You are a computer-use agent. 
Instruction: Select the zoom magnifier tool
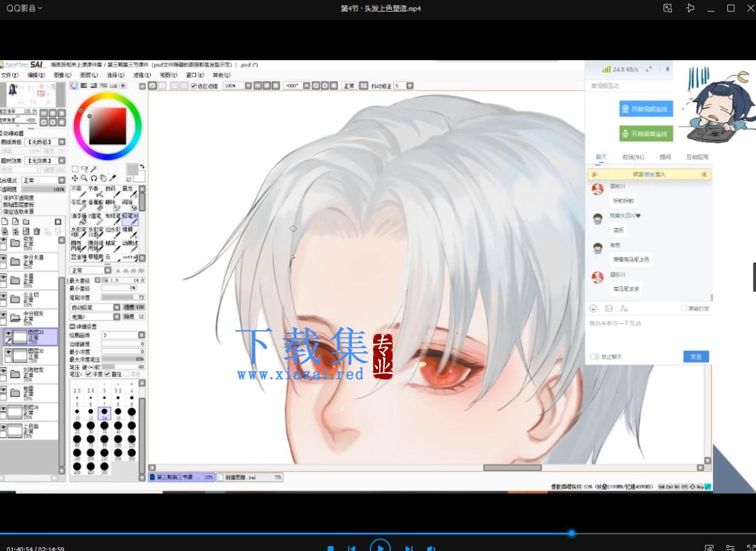(85, 178)
